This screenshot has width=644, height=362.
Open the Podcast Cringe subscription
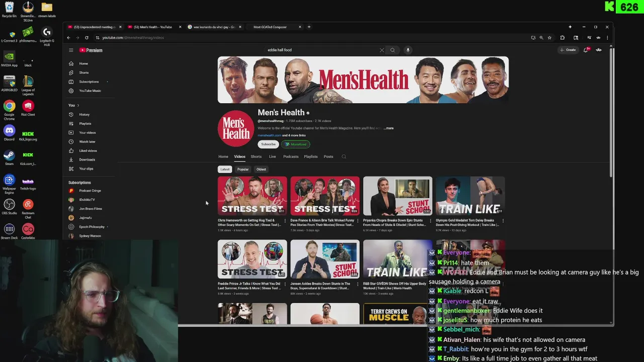pos(91,191)
